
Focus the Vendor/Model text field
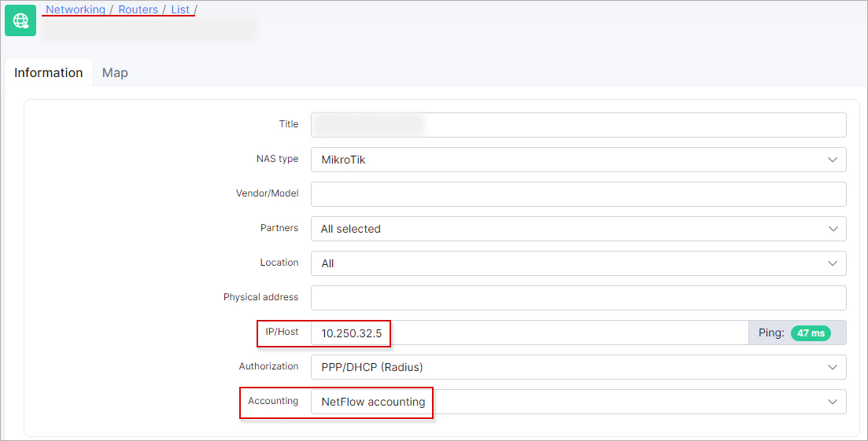click(578, 194)
